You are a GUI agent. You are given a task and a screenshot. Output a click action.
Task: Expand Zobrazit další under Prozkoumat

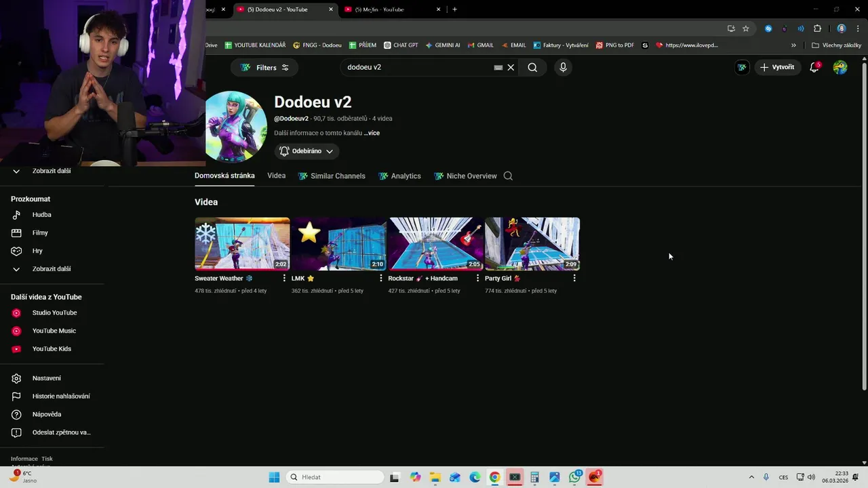coord(52,269)
